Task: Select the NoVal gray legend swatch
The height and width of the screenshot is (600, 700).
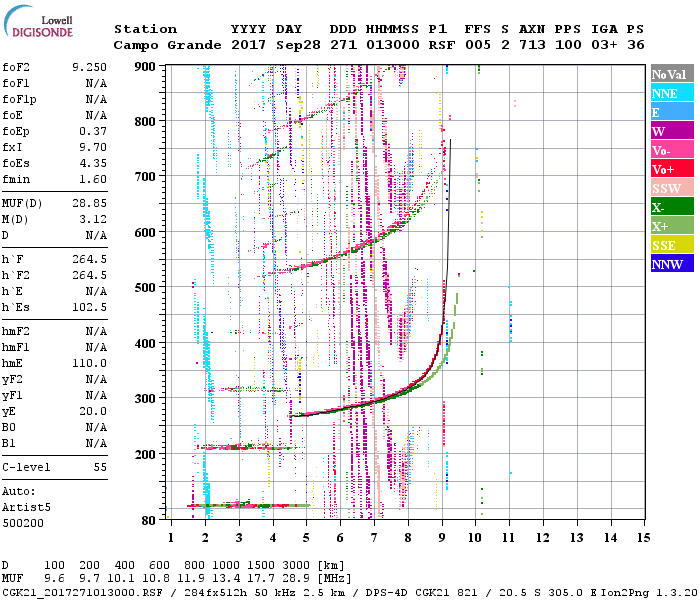Action: click(x=672, y=74)
